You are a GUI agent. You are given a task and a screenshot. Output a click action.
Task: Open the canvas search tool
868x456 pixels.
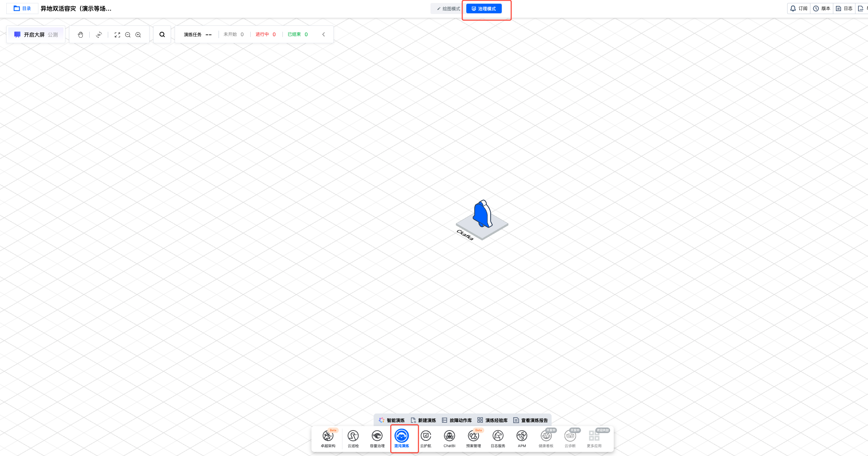[x=162, y=35]
